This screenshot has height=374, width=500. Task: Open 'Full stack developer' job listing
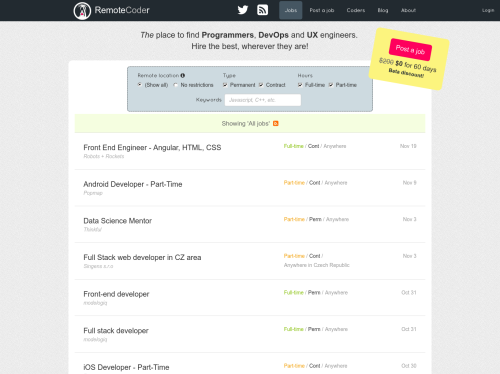point(116,331)
